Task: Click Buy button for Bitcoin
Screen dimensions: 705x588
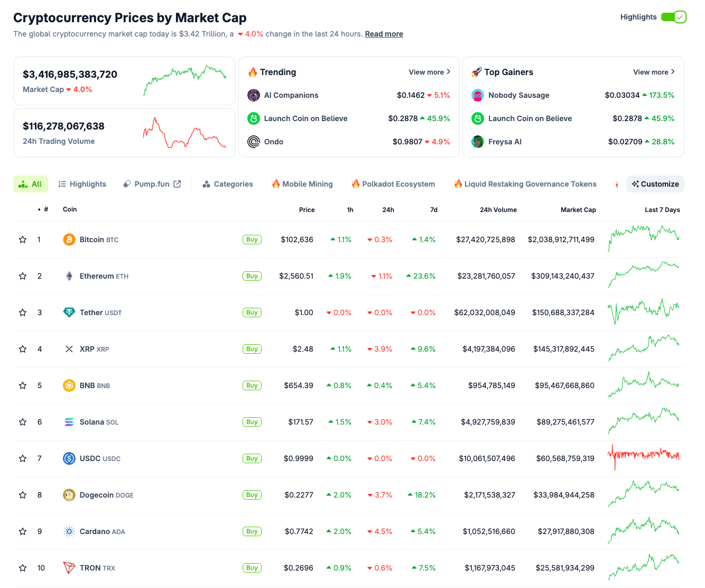Action: click(252, 240)
